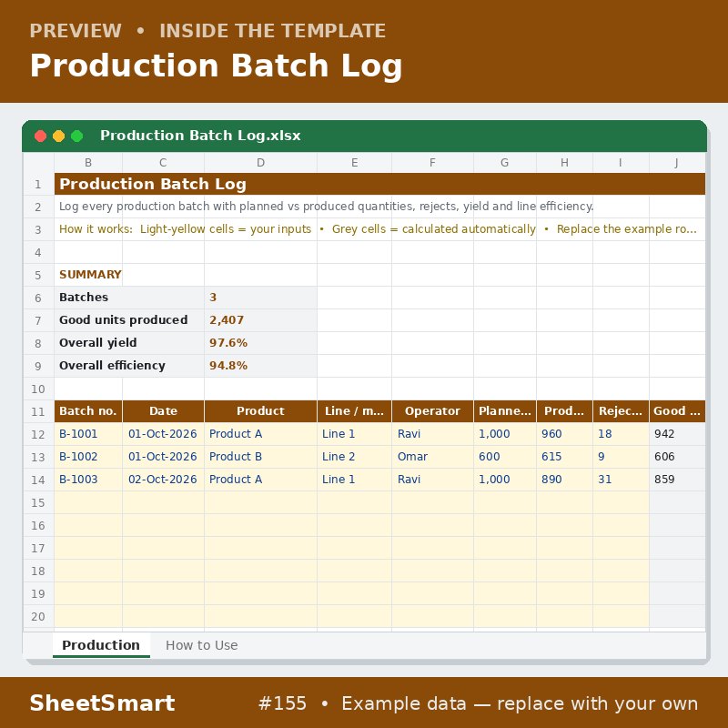Screen dimensions: 728x728
Task: Select column D header
Action: click(260, 163)
